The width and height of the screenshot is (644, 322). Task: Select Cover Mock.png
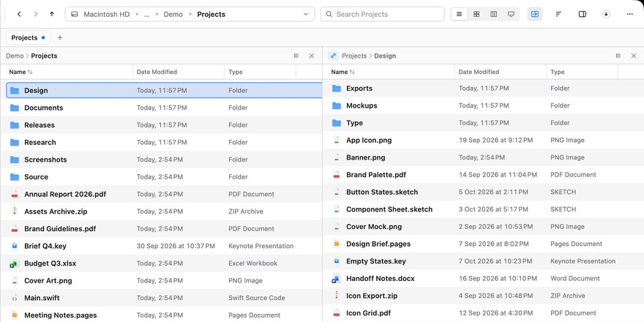coord(483,226)
